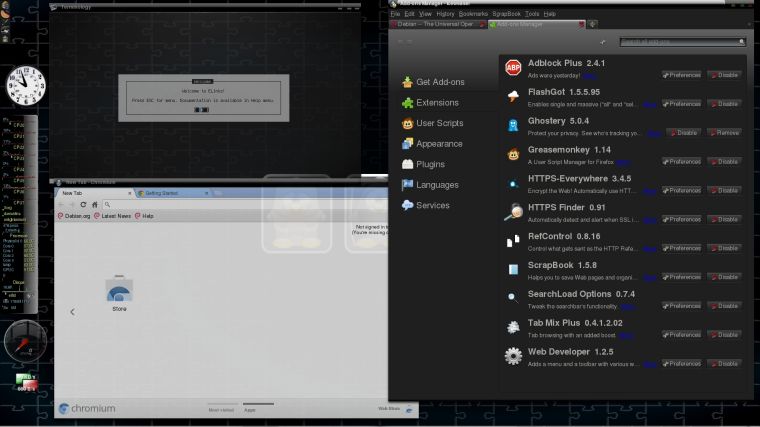The height and width of the screenshot is (427, 760).
Task: Open the Plugins lego-brick category
Action: coord(423,164)
